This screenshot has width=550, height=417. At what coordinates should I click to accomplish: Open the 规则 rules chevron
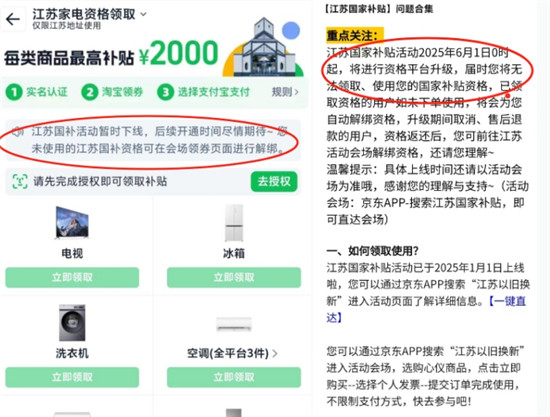(x=286, y=92)
